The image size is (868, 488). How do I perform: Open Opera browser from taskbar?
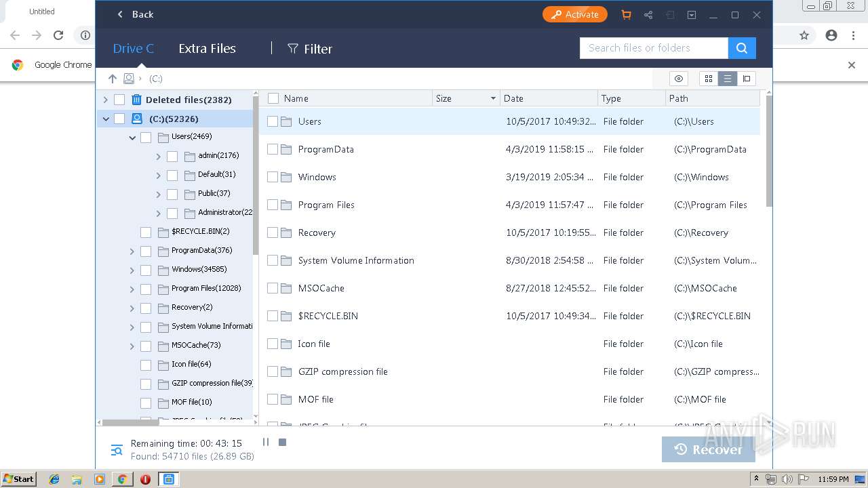click(145, 479)
